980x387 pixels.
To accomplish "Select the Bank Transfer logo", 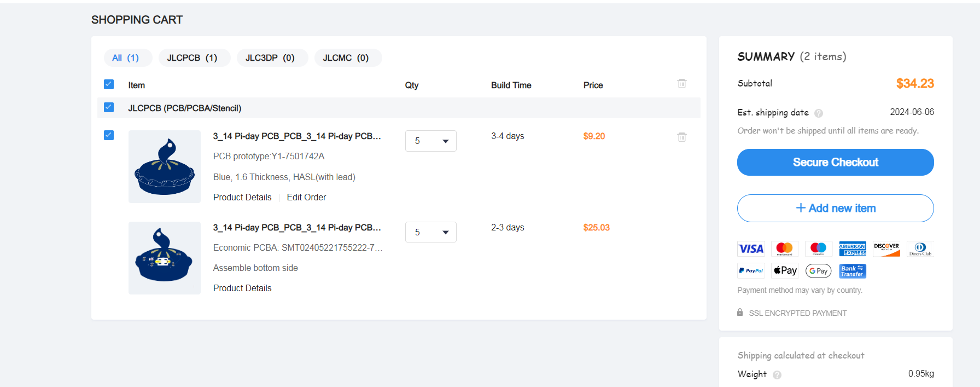I will coord(853,271).
